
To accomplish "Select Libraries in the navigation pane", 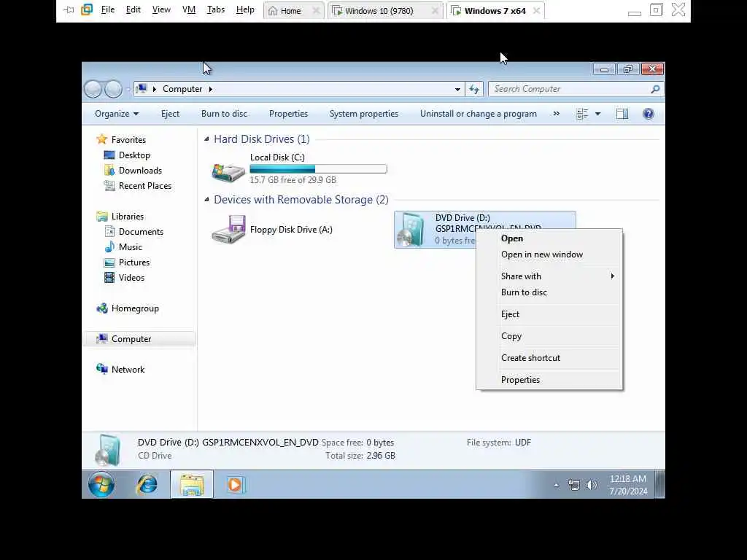I will pos(127,216).
